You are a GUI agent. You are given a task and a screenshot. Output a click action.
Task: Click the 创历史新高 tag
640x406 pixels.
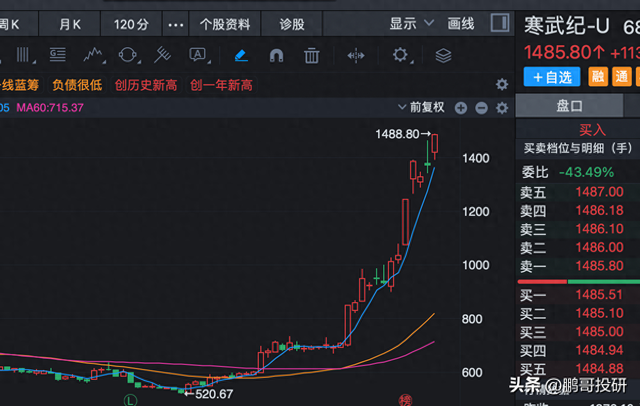[146, 85]
